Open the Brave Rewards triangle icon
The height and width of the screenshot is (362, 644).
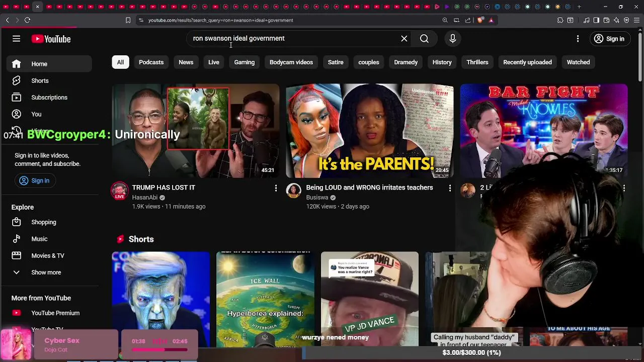pos(491,20)
